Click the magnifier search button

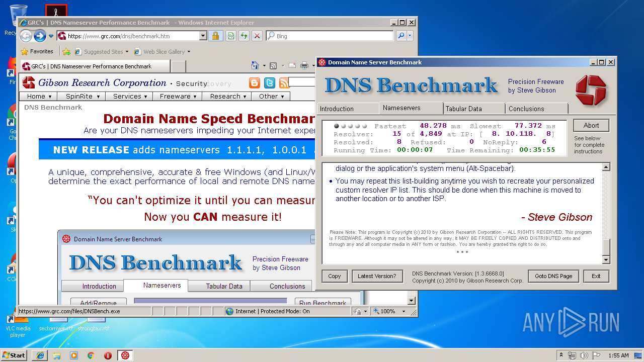(401, 36)
